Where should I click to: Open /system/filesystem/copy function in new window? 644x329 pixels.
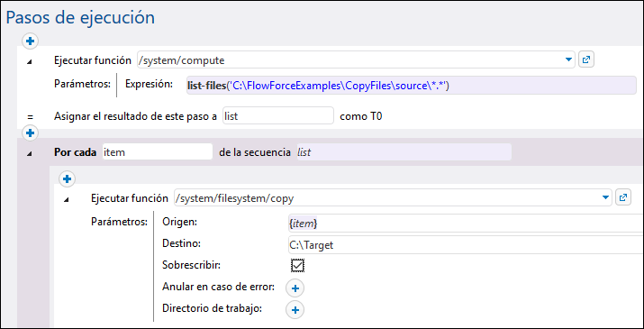coord(622,197)
